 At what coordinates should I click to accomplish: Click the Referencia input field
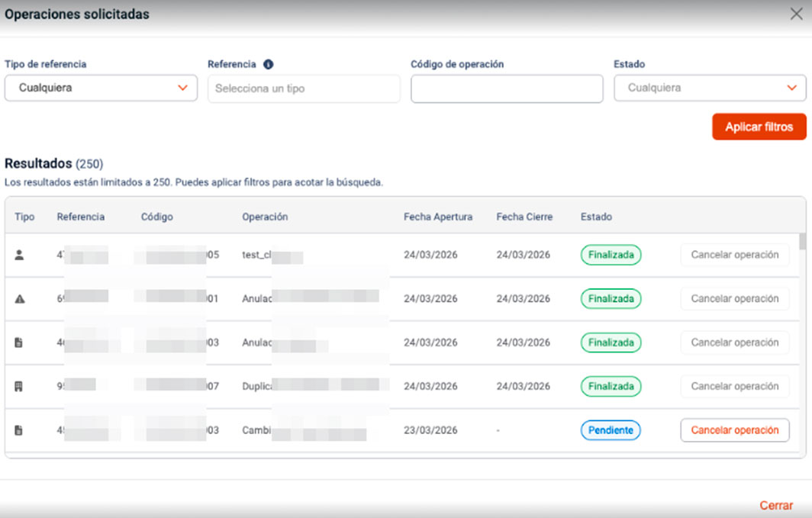[x=304, y=88]
